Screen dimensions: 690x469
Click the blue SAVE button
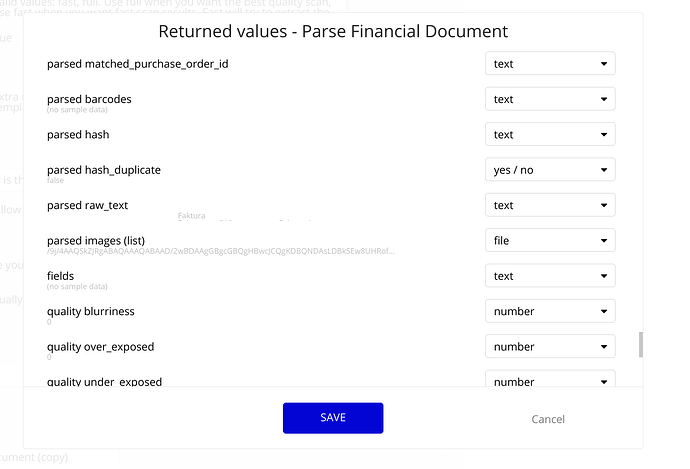pyautogui.click(x=333, y=418)
